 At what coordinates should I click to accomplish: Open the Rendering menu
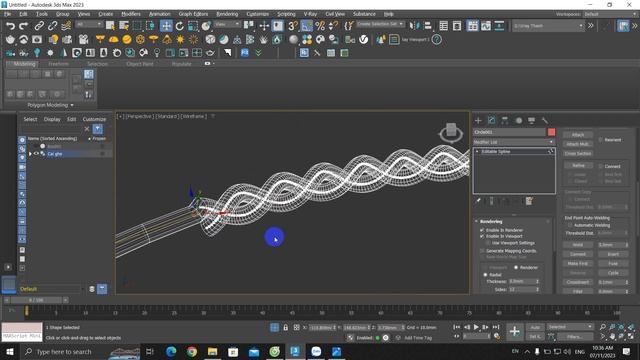(x=227, y=14)
